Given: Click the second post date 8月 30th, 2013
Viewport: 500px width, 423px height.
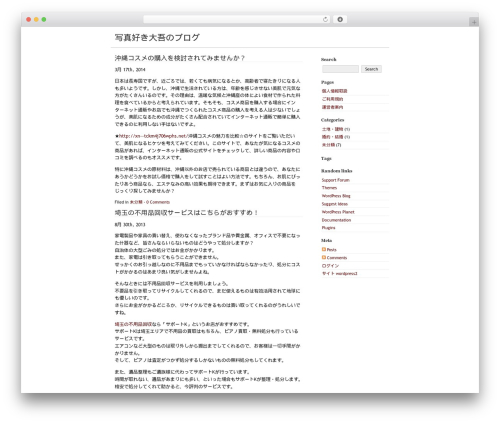Looking at the screenshot, I should pyautogui.click(x=130, y=225).
